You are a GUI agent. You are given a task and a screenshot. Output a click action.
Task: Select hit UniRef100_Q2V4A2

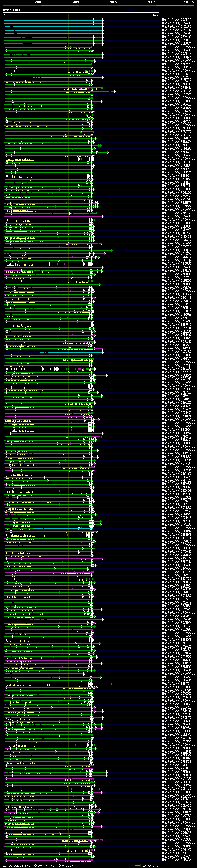177,37
